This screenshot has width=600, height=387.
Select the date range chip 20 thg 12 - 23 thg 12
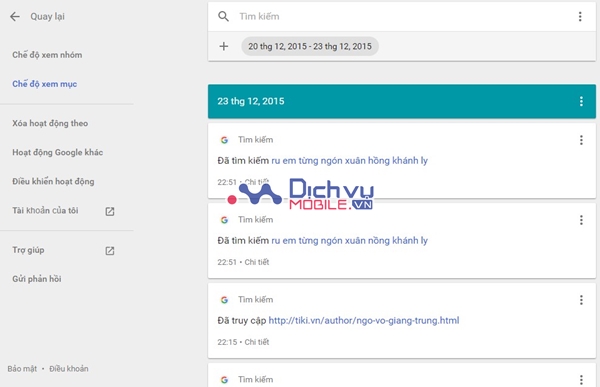pos(310,46)
